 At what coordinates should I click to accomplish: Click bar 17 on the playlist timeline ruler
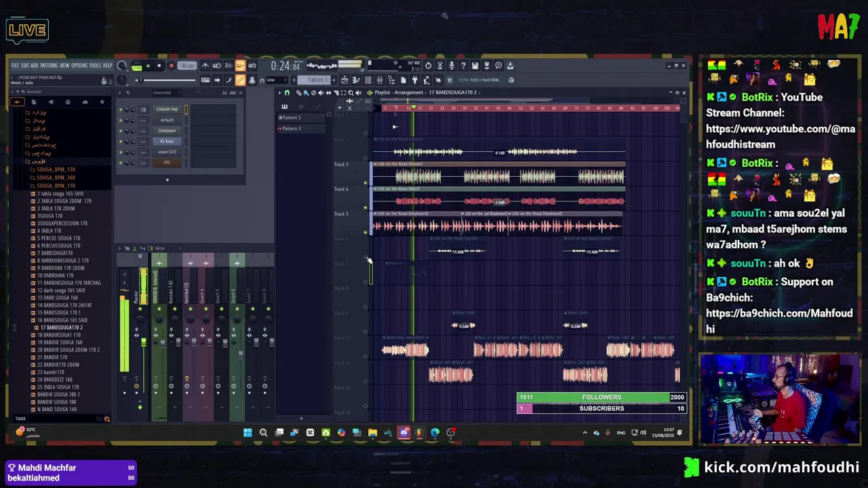(419, 108)
